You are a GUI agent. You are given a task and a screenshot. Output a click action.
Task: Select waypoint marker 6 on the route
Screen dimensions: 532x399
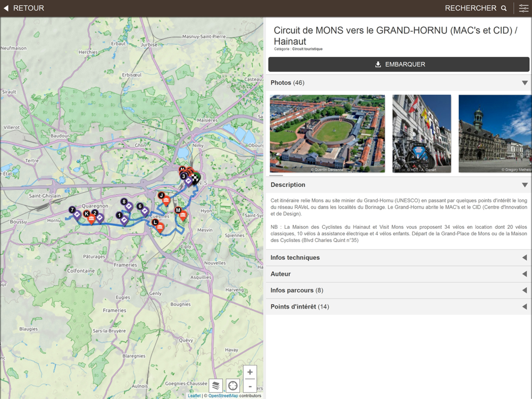144,211
